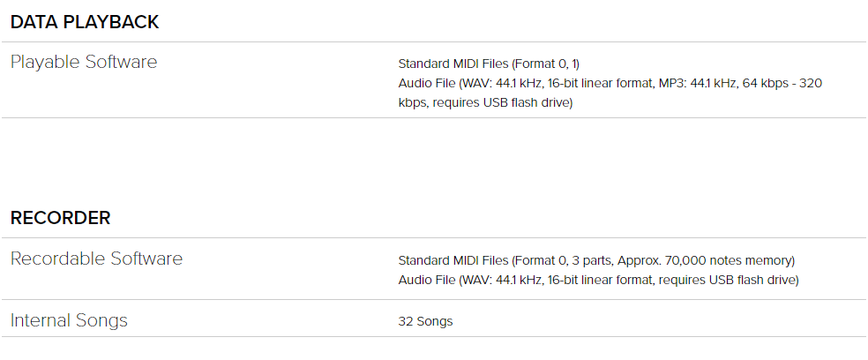The image size is (868, 360).
Task: Click the playback Audio File WAV/MP3 line
Action: click(x=610, y=84)
